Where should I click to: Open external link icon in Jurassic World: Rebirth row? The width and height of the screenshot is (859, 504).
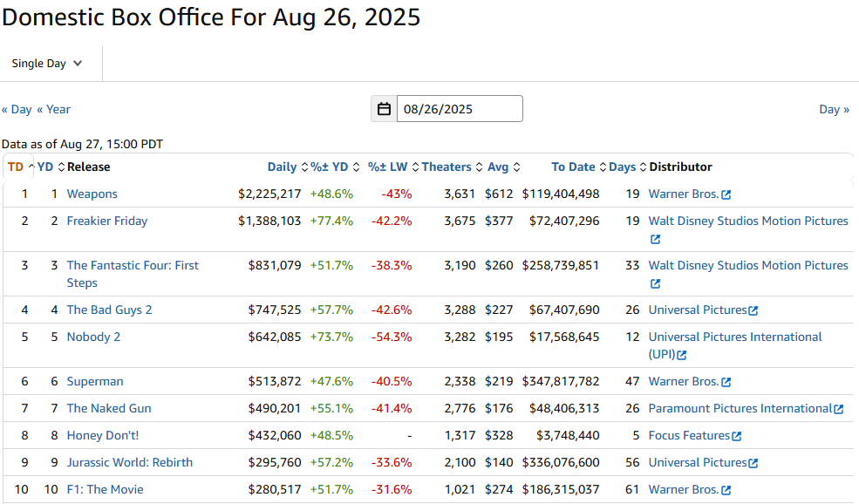coord(753,464)
